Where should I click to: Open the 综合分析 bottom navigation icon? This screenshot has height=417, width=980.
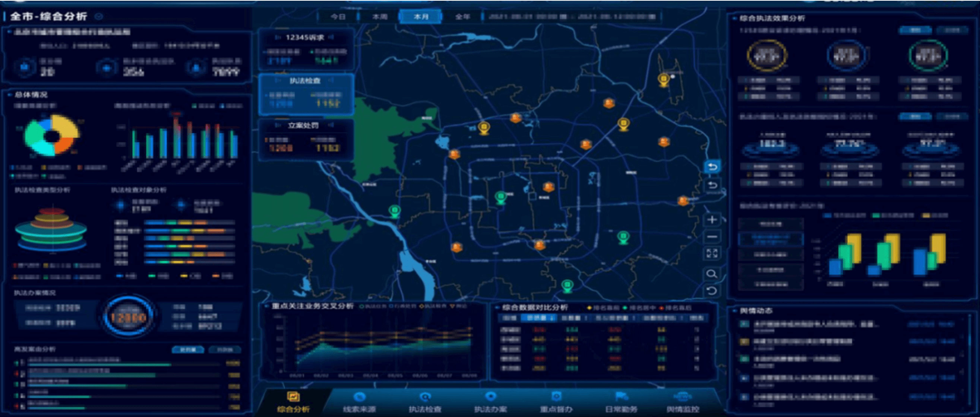point(293,397)
